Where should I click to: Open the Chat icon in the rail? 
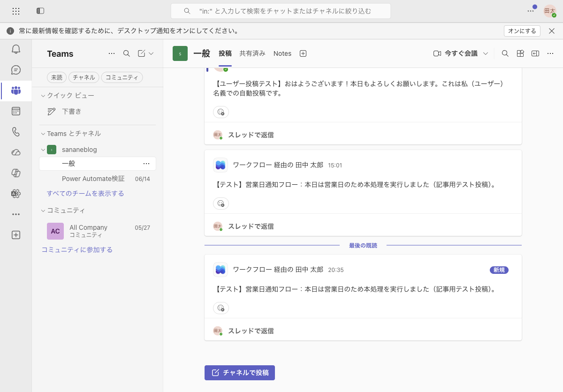(x=16, y=70)
